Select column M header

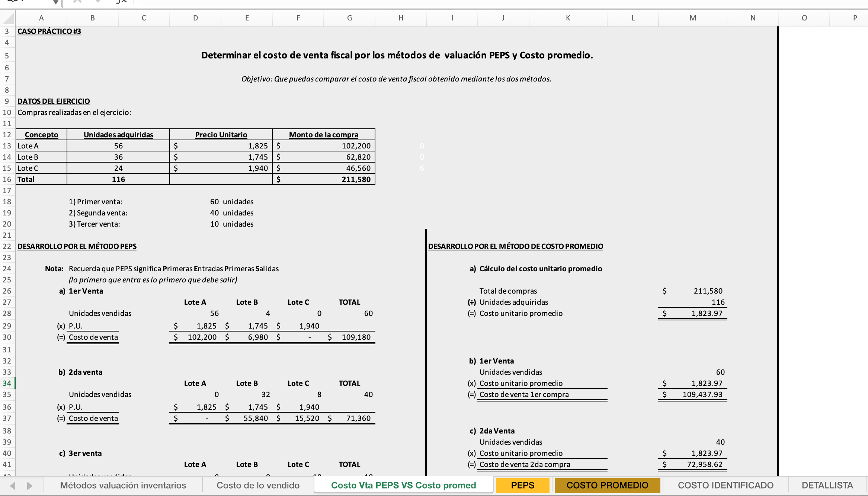click(x=692, y=18)
